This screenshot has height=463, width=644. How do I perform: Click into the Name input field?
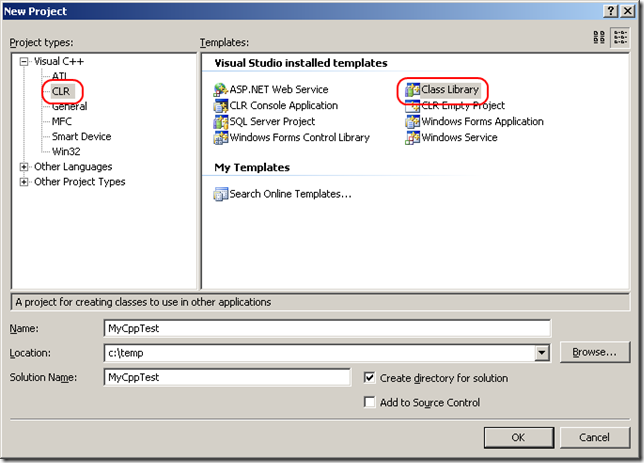pos(327,329)
